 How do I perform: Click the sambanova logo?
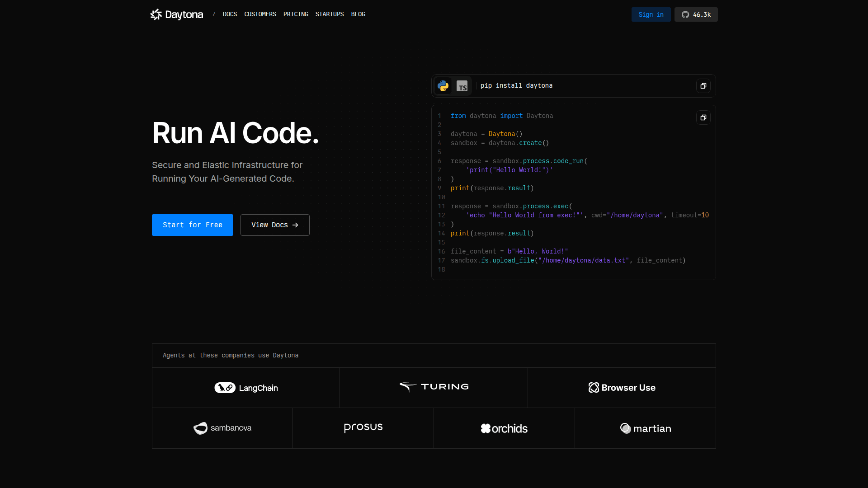(222, 428)
